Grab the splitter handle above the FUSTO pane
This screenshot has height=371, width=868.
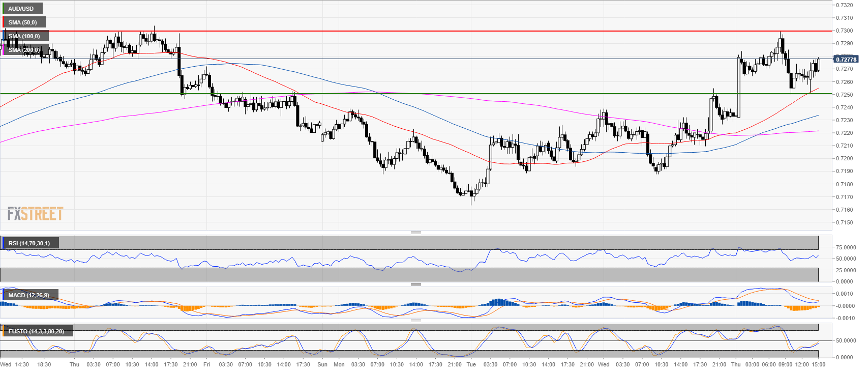point(415,321)
